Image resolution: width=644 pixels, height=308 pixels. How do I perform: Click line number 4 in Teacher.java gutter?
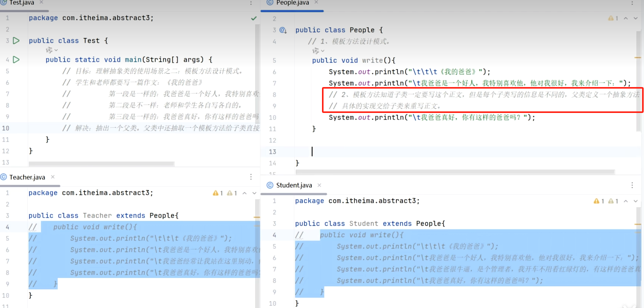(x=7, y=227)
